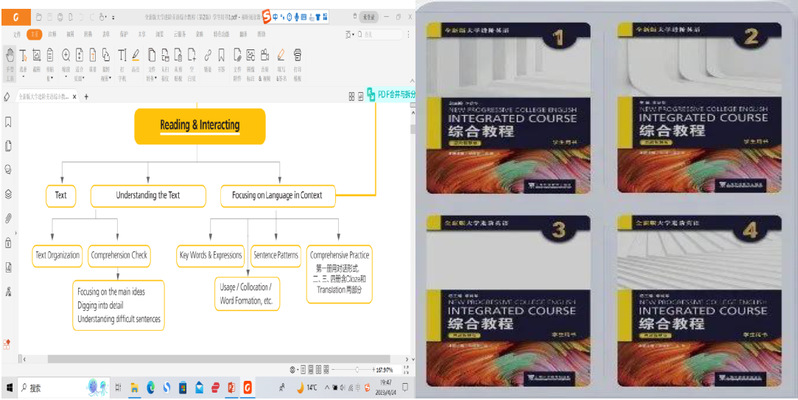
Task: Select the Highlight pen tool
Action: pos(135,56)
